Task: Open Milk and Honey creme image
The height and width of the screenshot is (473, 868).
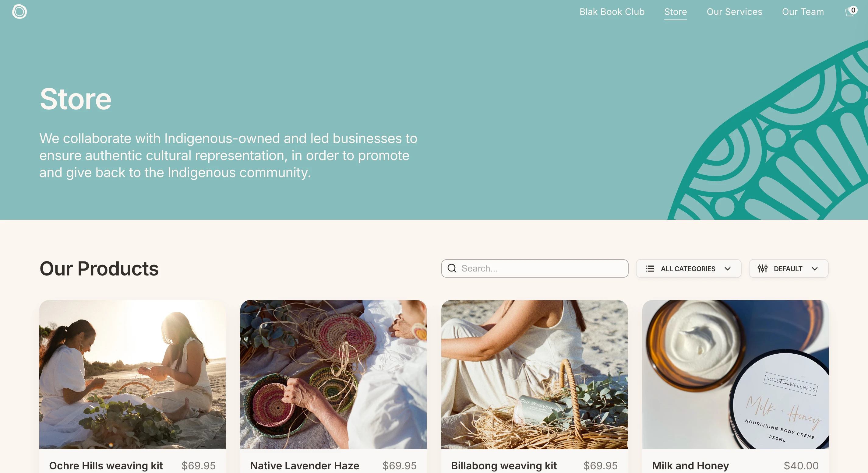Action: (735, 374)
